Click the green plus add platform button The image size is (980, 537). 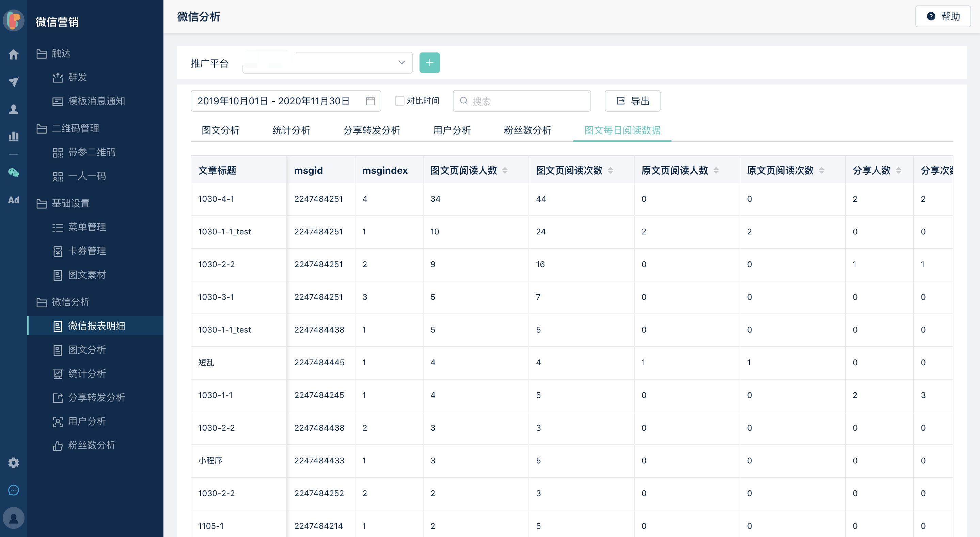point(429,63)
